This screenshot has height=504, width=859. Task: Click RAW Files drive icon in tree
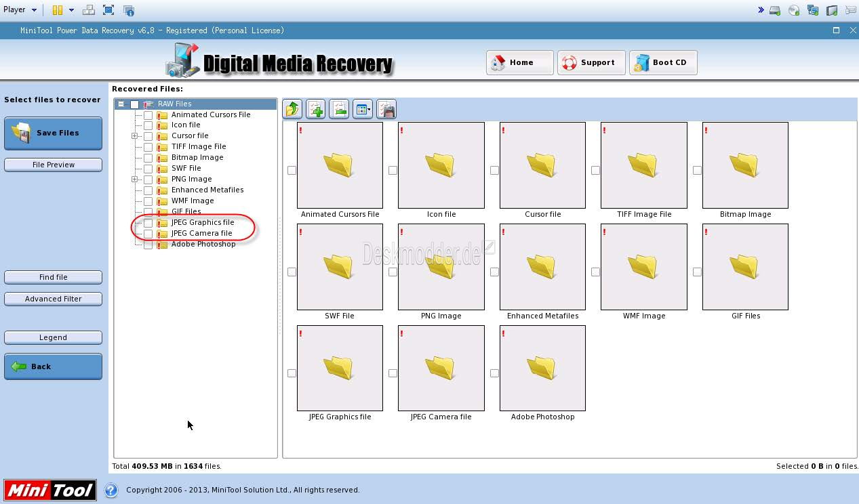(x=148, y=104)
